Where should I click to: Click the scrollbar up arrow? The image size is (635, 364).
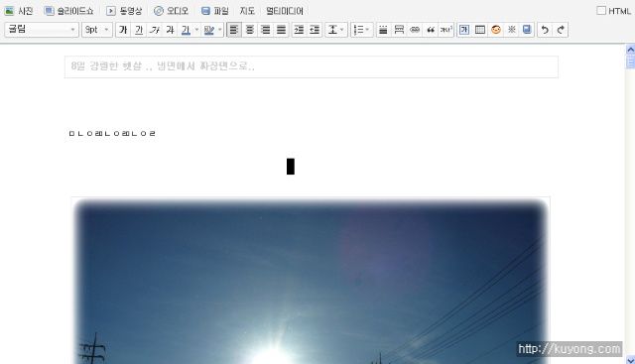[630, 50]
